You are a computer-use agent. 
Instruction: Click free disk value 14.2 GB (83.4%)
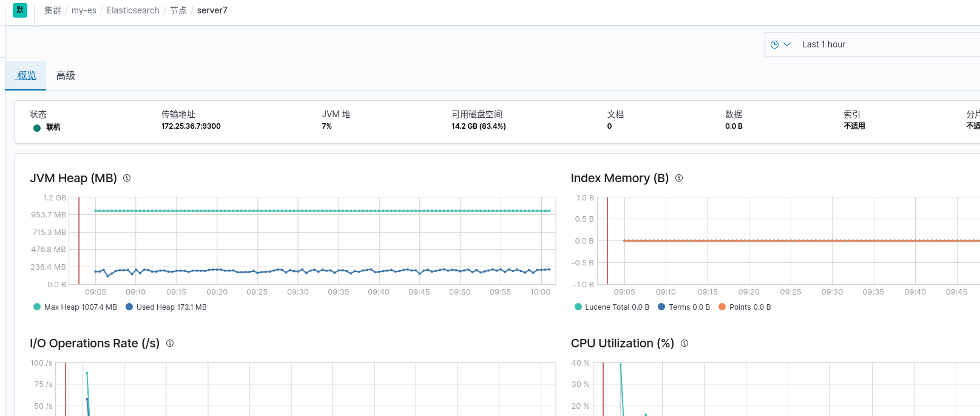[x=479, y=126]
